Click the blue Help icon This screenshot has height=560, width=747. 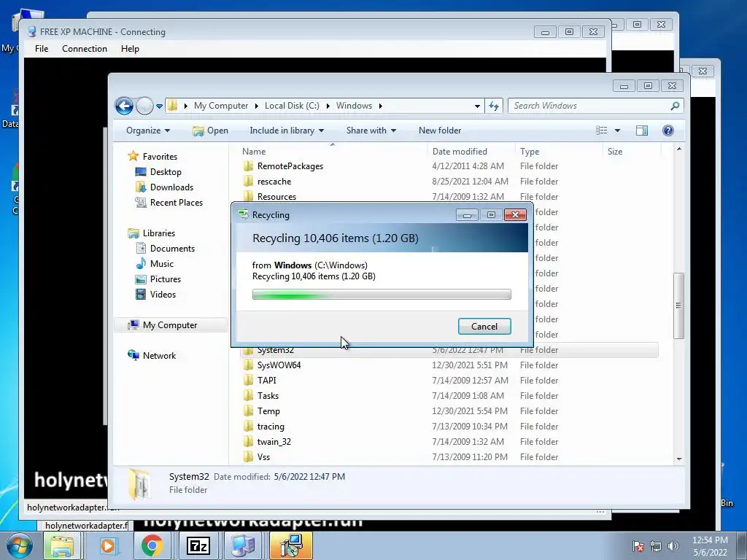[668, 131]
